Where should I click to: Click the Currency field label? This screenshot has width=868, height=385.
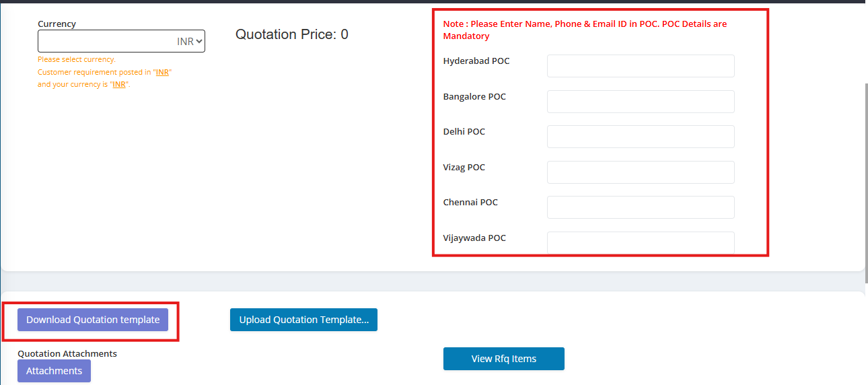[57, 24]
